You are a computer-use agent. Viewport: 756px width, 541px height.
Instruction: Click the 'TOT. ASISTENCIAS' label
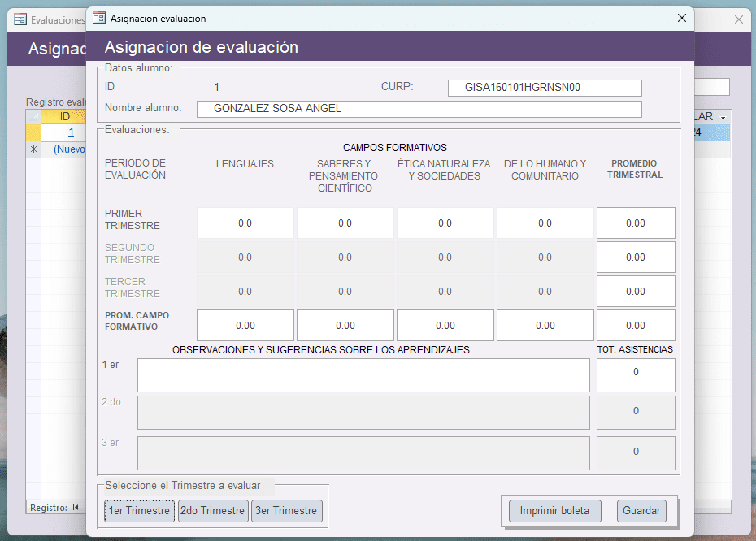coord(635,349)
